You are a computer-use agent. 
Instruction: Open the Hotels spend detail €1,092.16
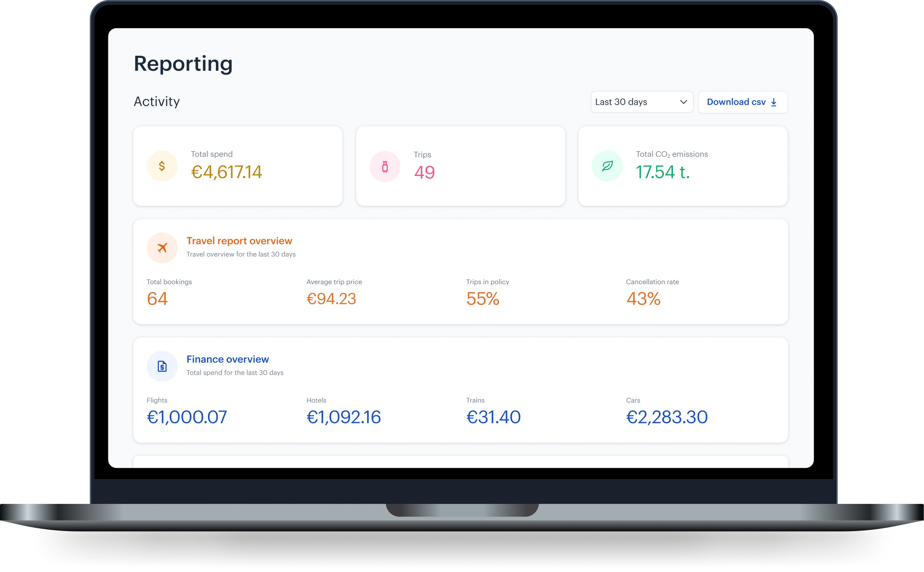[344, 416]
